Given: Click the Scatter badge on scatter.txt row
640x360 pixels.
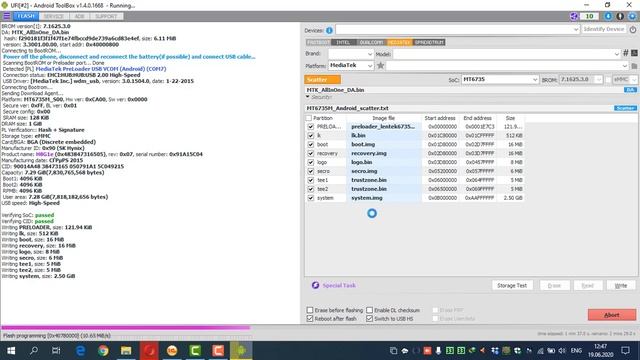Looking at the screenshot, I should [625, 108].
